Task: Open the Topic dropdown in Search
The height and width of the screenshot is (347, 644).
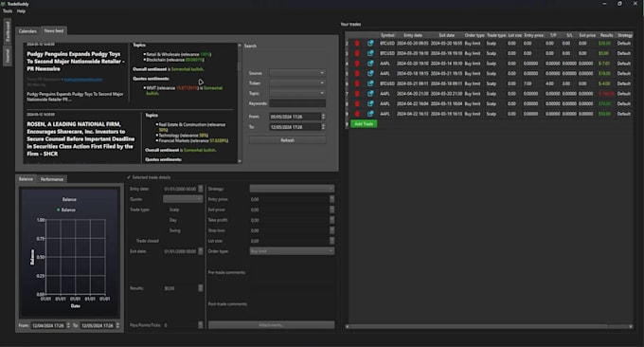Action: coord(297,93)
